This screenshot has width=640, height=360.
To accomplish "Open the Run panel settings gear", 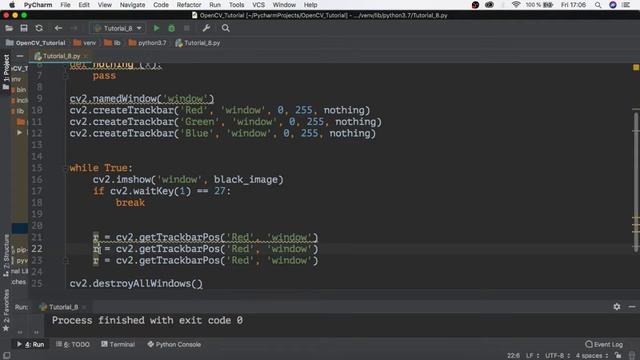I will coord(617,307).
